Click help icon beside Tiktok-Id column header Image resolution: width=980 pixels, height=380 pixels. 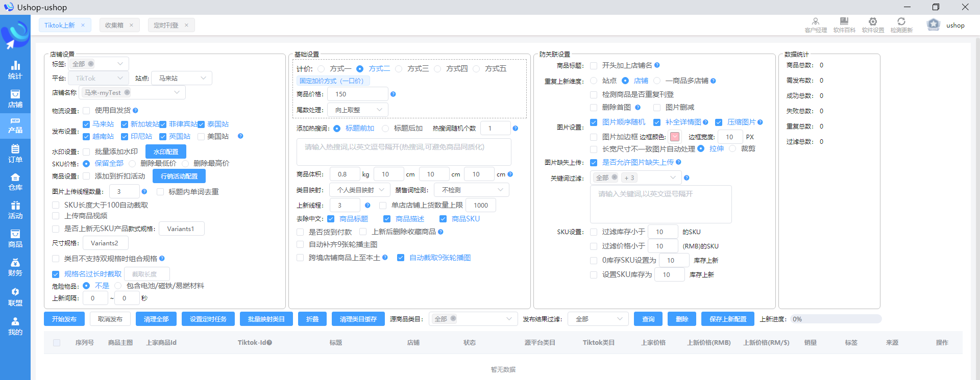[269, 343]
